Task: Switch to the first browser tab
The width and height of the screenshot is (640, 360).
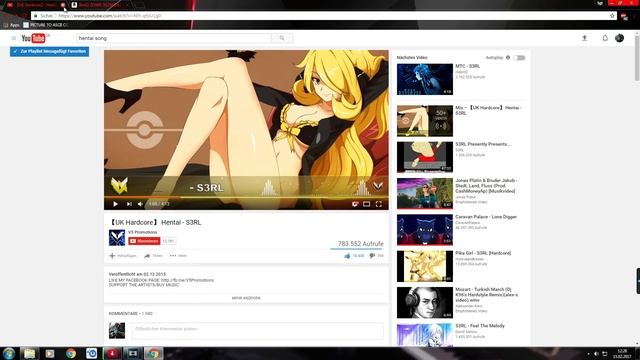Action: (36, 5)
